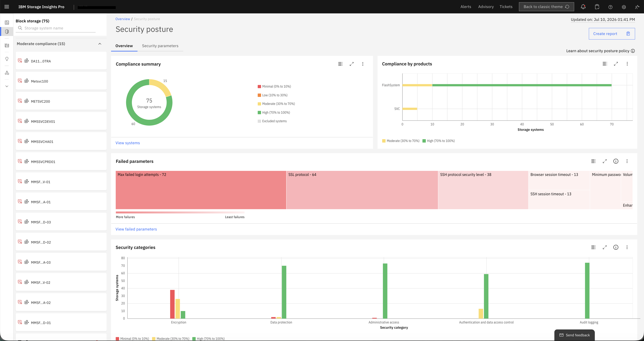Click the Create report button
This screenshot has width=644, height=341.
click(612, 34)
